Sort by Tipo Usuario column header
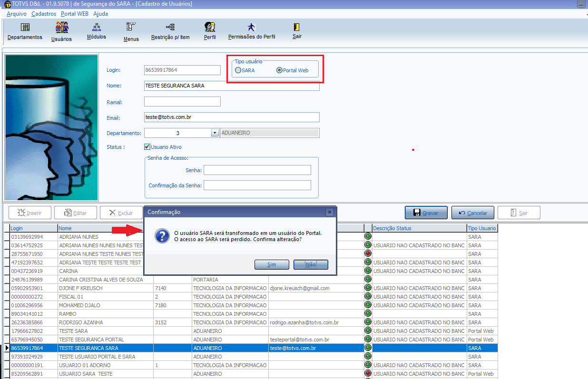Image resolution: width=588 pixels, height=379 pixels. [x=482, y=228]
